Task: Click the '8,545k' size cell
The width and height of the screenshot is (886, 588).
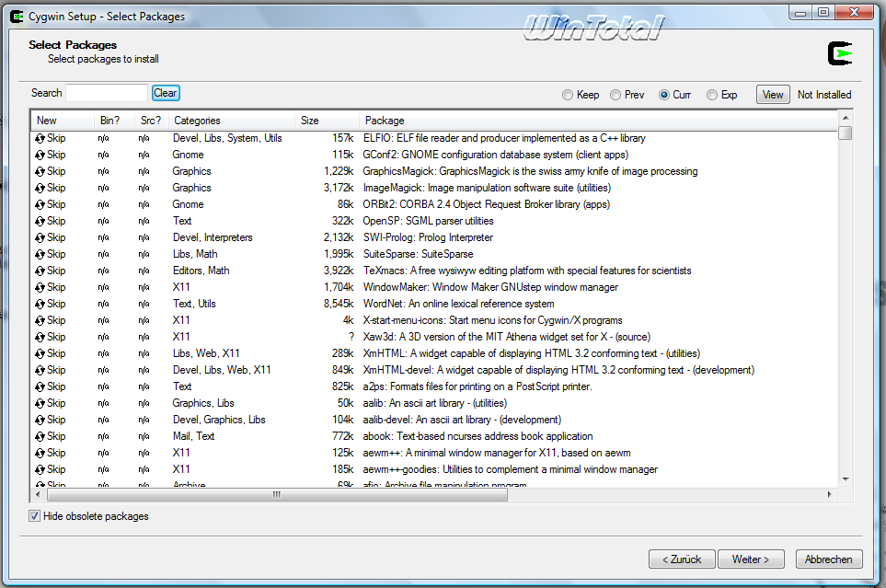Action: tap(339, 305)
